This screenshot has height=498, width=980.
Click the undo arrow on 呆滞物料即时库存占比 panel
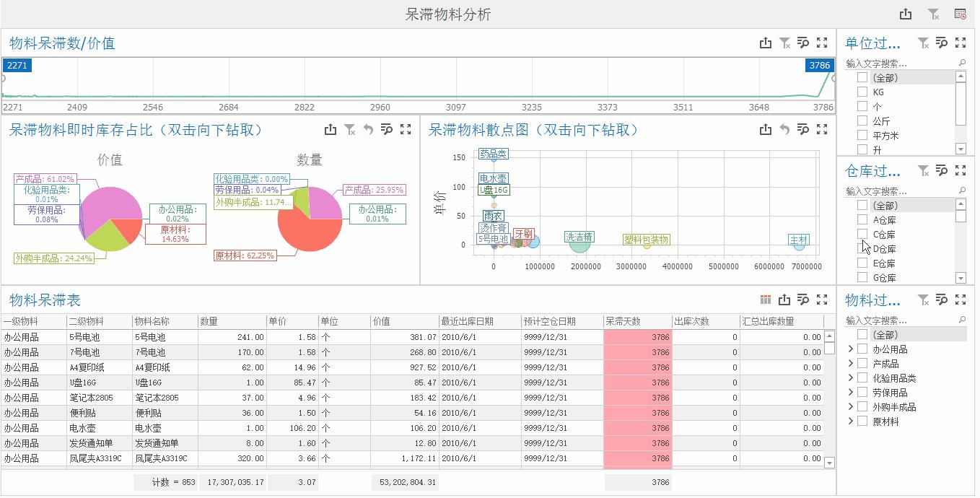368,130
